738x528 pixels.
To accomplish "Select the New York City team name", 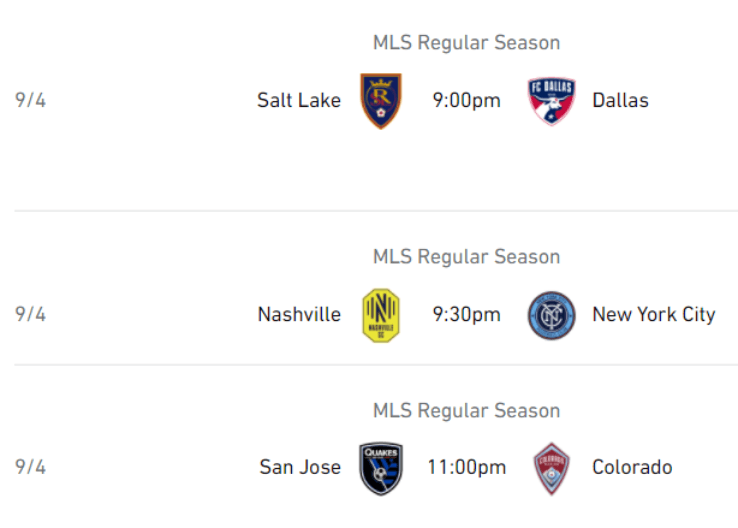I will click(654, 315).
